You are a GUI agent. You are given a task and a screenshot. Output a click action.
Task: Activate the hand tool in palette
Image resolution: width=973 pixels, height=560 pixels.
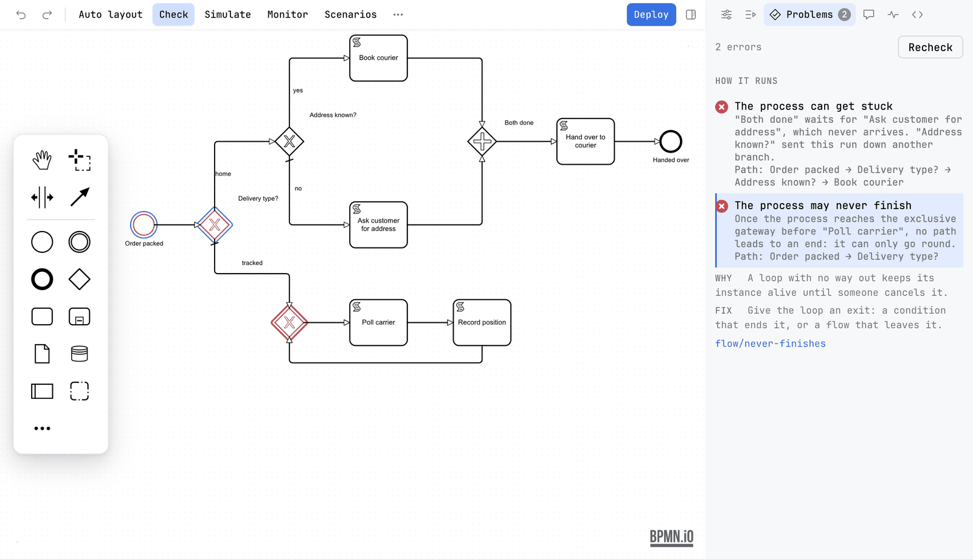(42, 161)
